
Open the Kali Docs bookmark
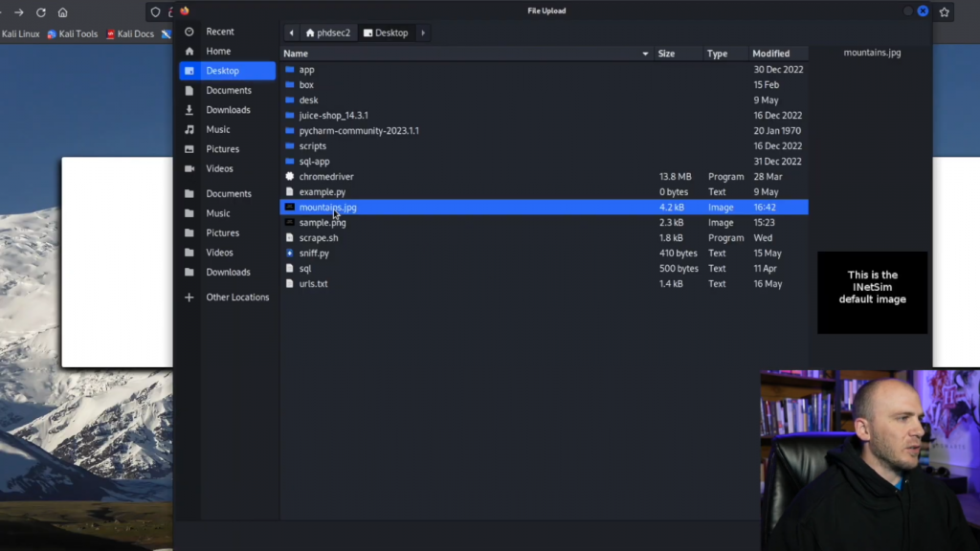(130, 33)
